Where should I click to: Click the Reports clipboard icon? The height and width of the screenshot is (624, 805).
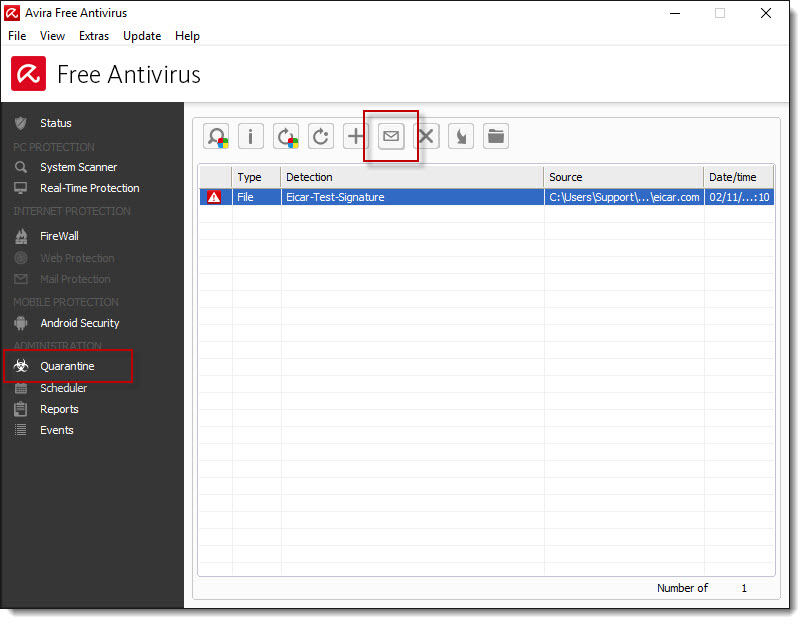21,409
